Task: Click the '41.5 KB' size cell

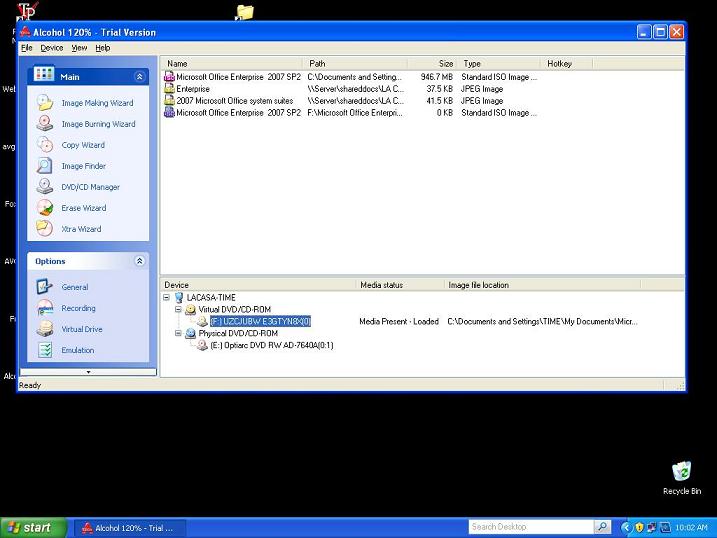Action: (x=439, y=101)
